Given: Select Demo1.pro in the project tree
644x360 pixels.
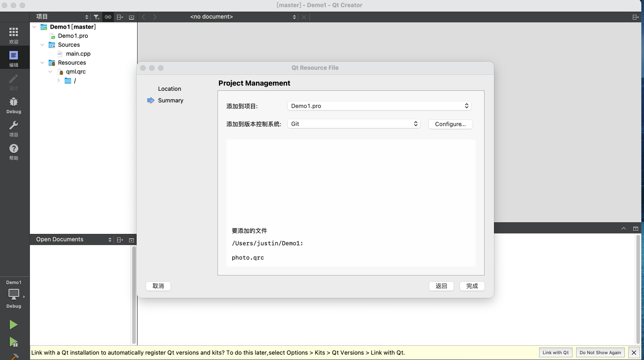Looking at the screenshot, I should 73,36.
